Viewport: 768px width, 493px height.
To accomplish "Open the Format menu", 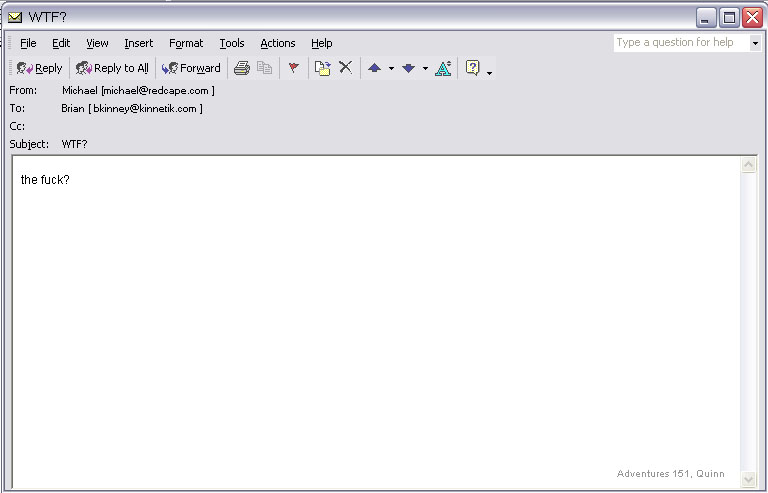I will tap(186, 43).
